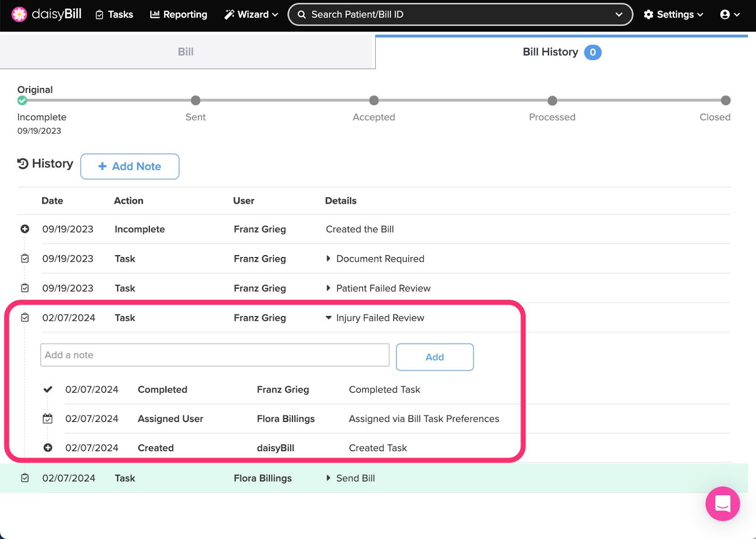Focus the Add a note text field
This screenshot has width=756, height=539.
tap(215, 355)
